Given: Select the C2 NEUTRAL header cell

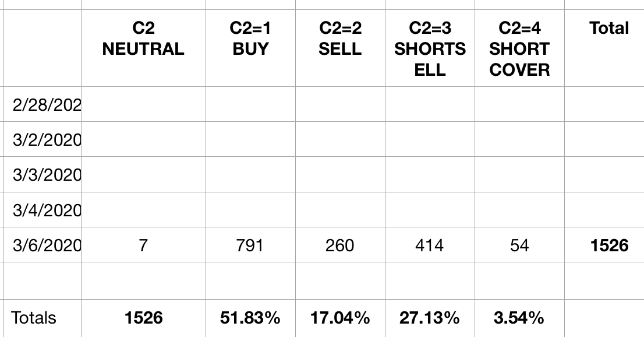Looking at the screenshot, I should [x=143, y=38].
